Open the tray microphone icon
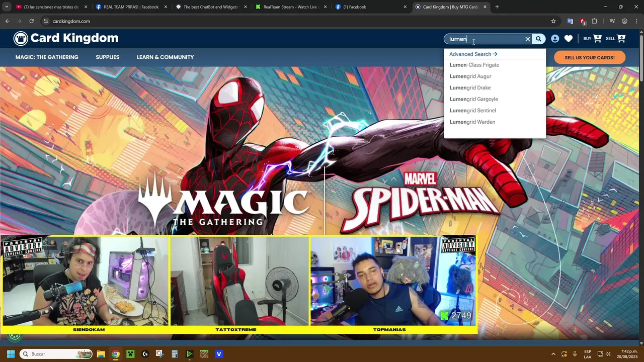The height and width of the screenshot is (362, 644). tap(575, 354)
